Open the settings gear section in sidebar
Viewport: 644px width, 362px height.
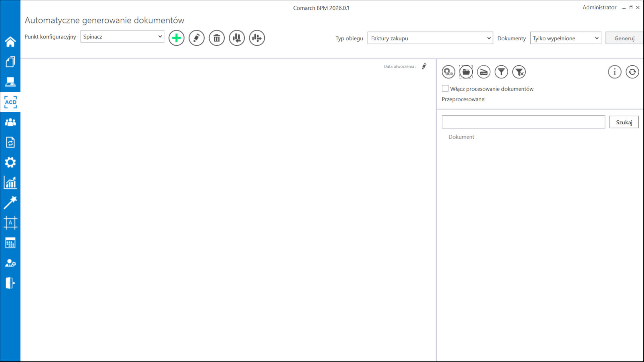10,163
